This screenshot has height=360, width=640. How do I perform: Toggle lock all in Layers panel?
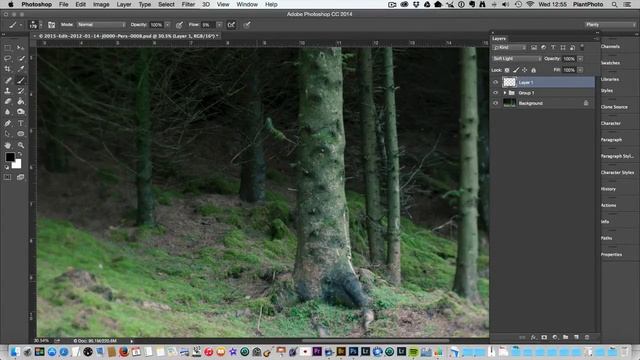click(x=533, y=70)
